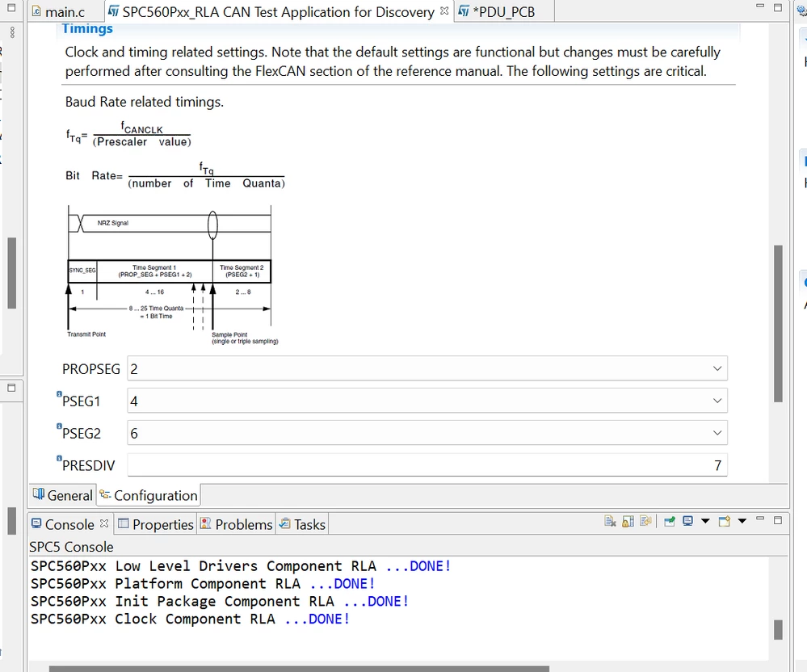Image resolution: width=807 pixels, height=672 pixels.
Task: Click the editor vertical scrollbar thumb
Action: (778, 323)
